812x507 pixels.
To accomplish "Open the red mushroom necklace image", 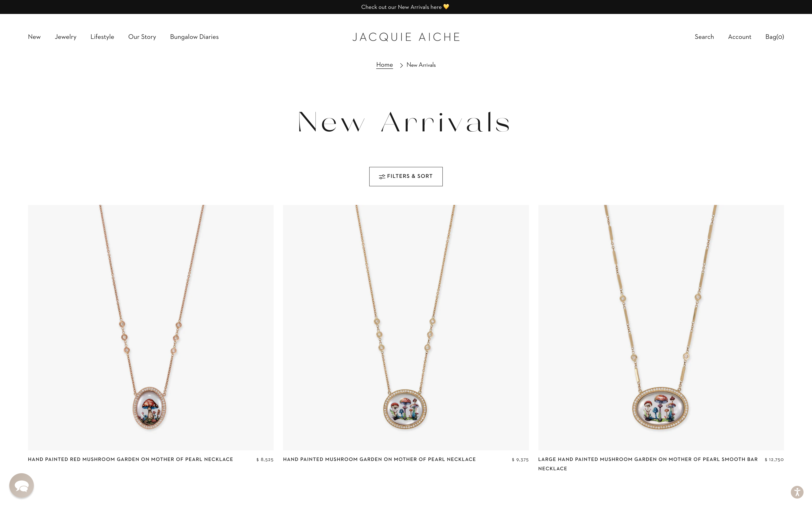I will [151, 327].
